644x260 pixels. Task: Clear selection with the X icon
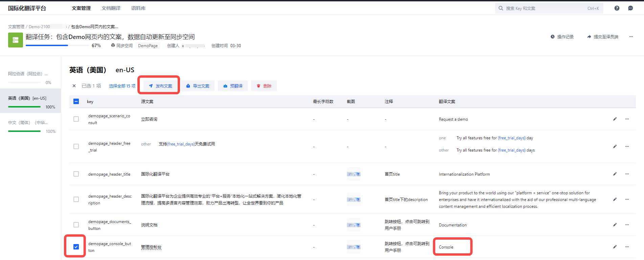coord(74,86)
